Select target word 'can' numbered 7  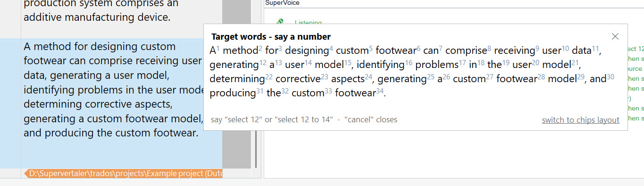click(x=431, y=51)
